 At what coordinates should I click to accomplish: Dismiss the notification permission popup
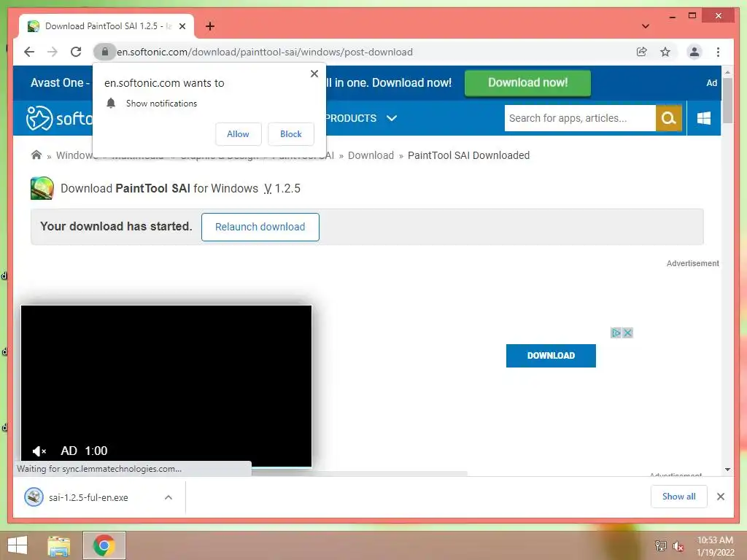point(314,74)
